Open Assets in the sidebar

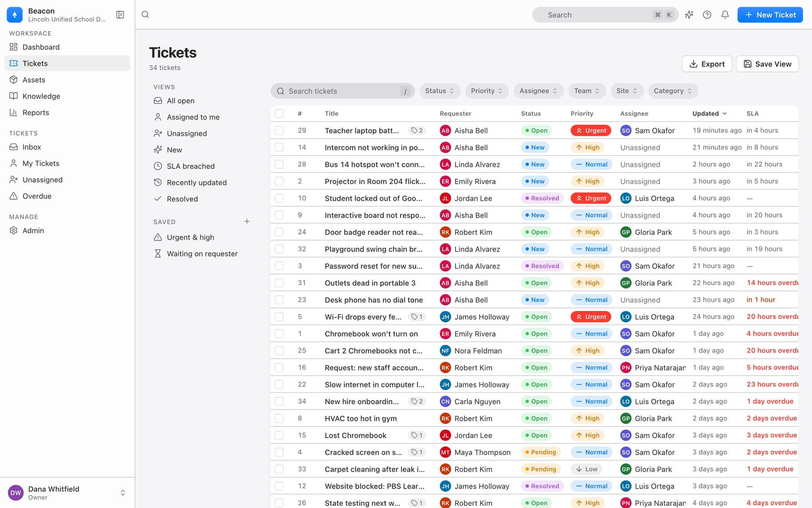(x=67, y=80)
